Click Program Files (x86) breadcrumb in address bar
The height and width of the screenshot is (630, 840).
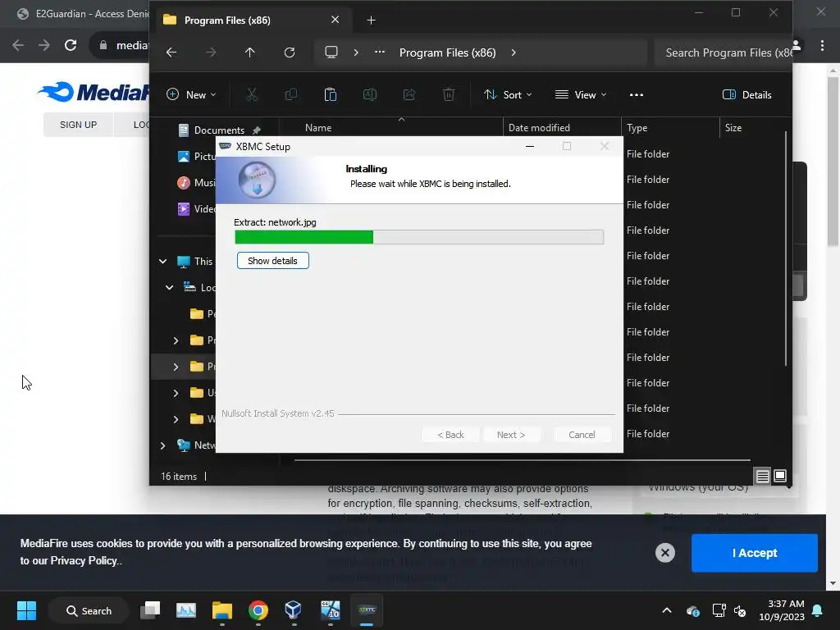click(x=447, y=52)
